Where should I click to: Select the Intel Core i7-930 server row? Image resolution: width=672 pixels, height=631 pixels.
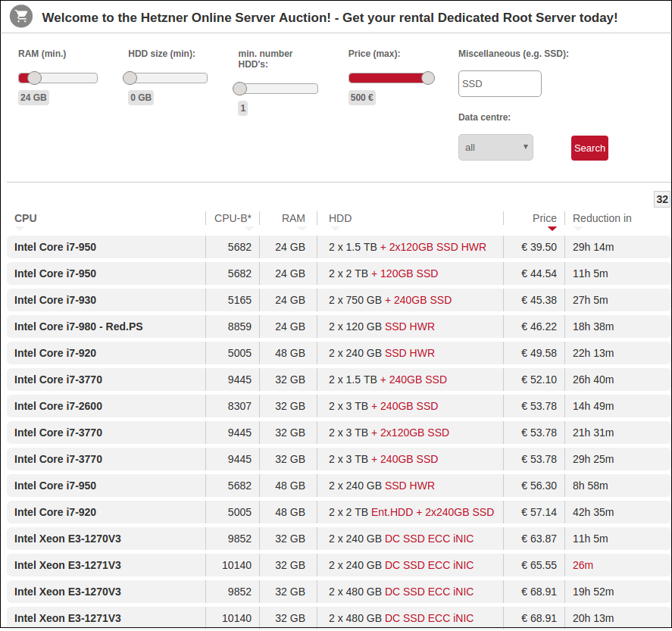339,300
